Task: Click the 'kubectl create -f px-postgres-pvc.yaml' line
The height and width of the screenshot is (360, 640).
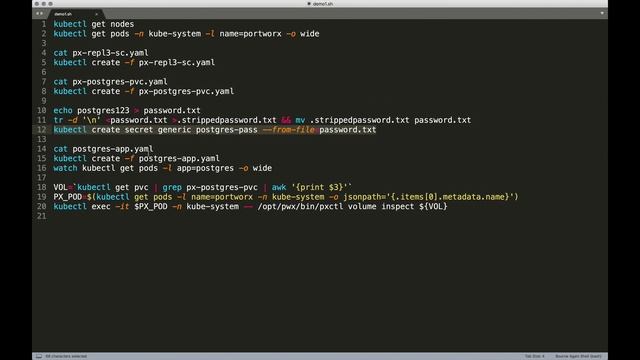Action: 144,91
